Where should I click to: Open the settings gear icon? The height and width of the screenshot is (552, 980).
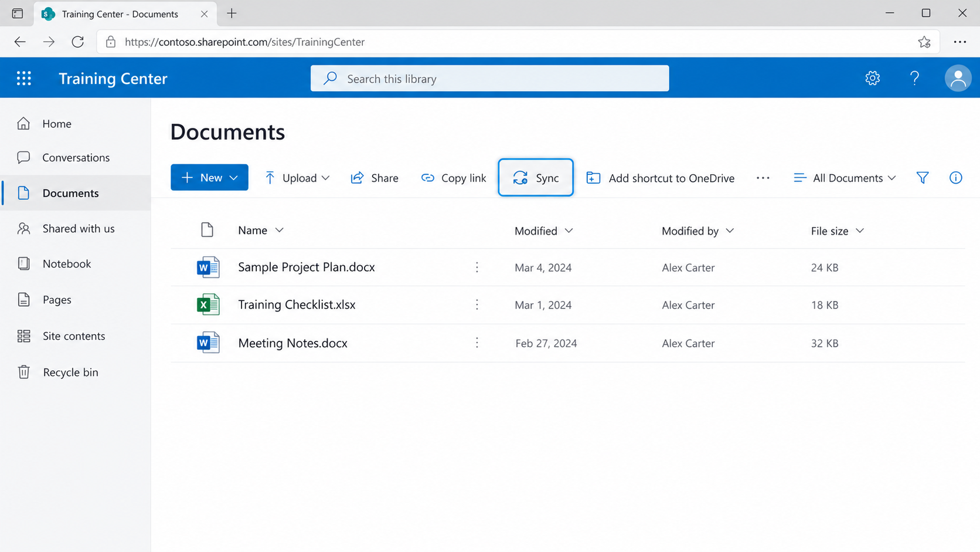[872, 78]
